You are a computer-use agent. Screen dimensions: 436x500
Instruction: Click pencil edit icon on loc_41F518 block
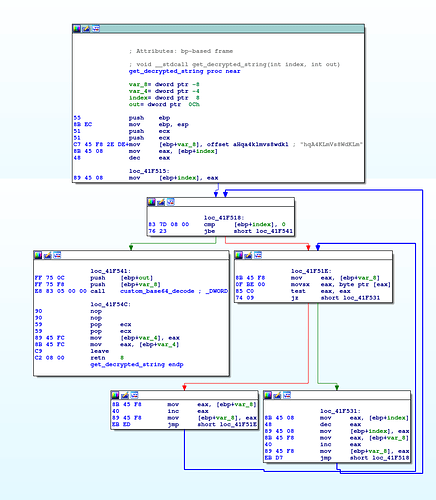tap(161, 202)
